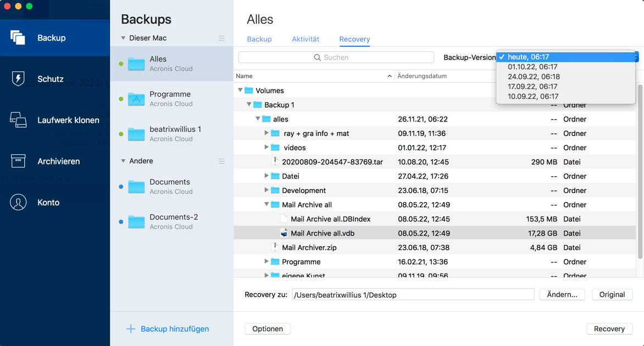This screenshot has width=644, height=346.
Task: Click the green status dot next to beatrixwillius 1
Action: [122, 133]
